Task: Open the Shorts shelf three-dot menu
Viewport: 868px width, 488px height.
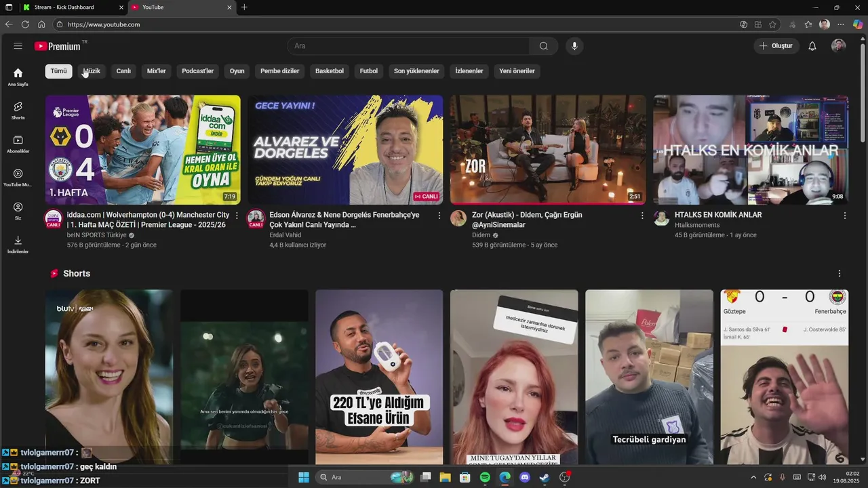Action: pyautogui.click(x=840, y=274)
